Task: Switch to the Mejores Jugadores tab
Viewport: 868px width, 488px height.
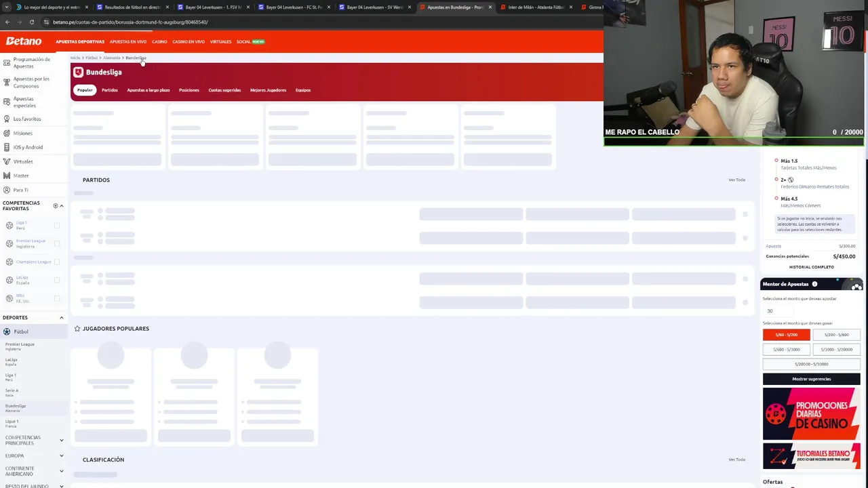Action: (268, 90)
